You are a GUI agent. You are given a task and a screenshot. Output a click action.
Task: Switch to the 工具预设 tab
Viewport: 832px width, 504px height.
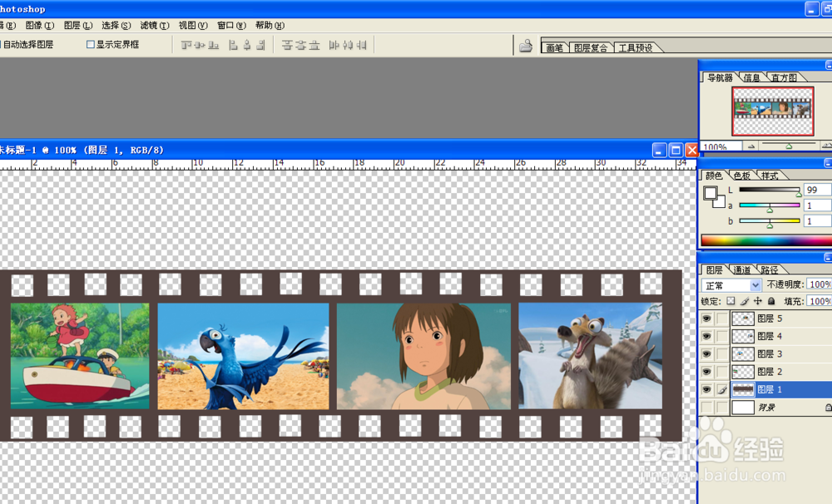click(636, 47)
